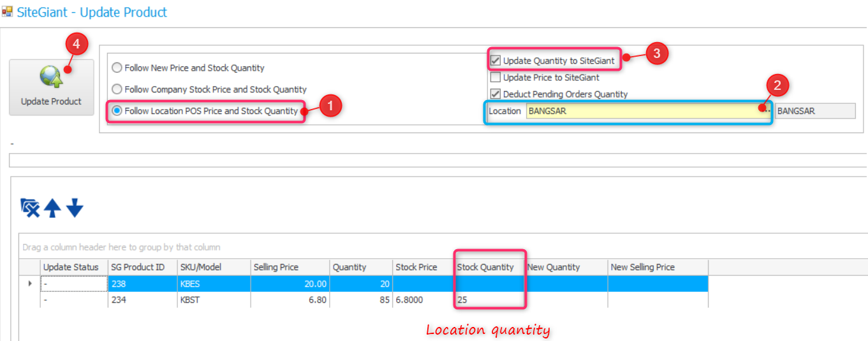868x341 pixels.
Task: Click the SiteGiant window title icon
Action: [x=7, y=11]
